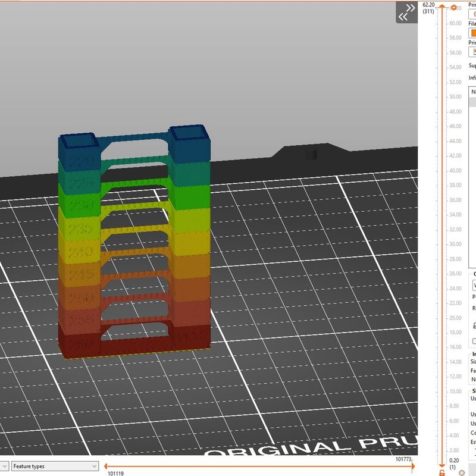Click the orange plus icon to add a color change

453,6
